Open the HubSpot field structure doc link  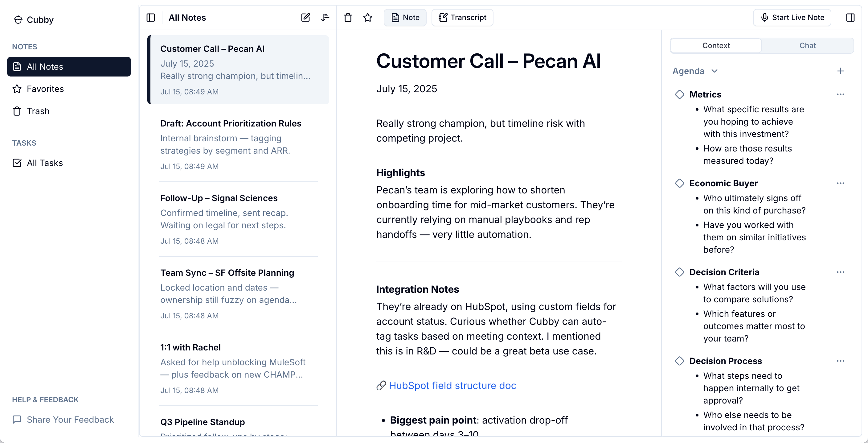452,385
